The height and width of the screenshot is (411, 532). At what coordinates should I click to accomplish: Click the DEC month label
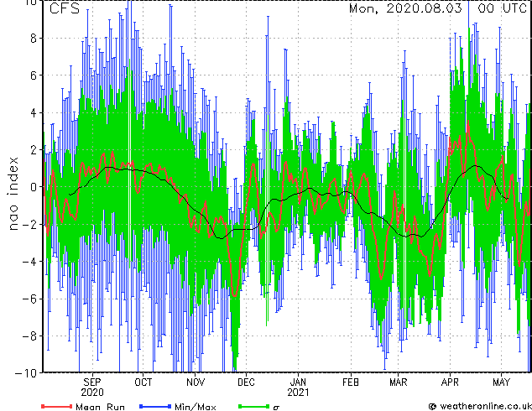(x=246, y=382)
